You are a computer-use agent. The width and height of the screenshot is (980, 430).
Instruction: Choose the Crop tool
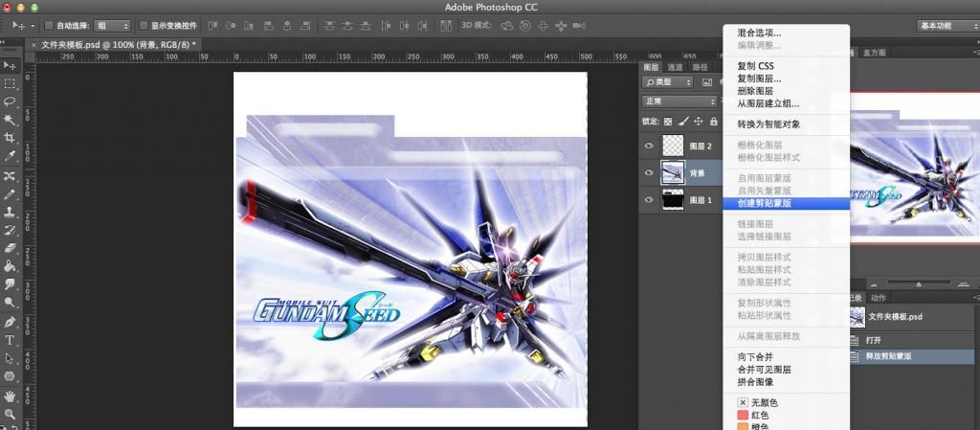pyautogui.click(x=10, y=138)
